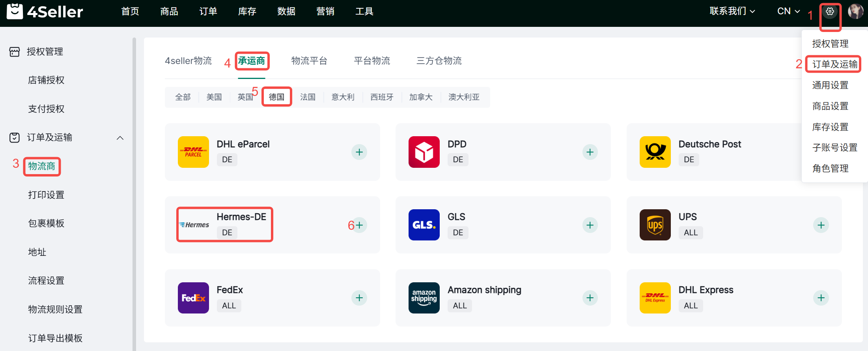Switch to the 物流平台 tab
Screen dimensions: 868x351
[309, 61]
